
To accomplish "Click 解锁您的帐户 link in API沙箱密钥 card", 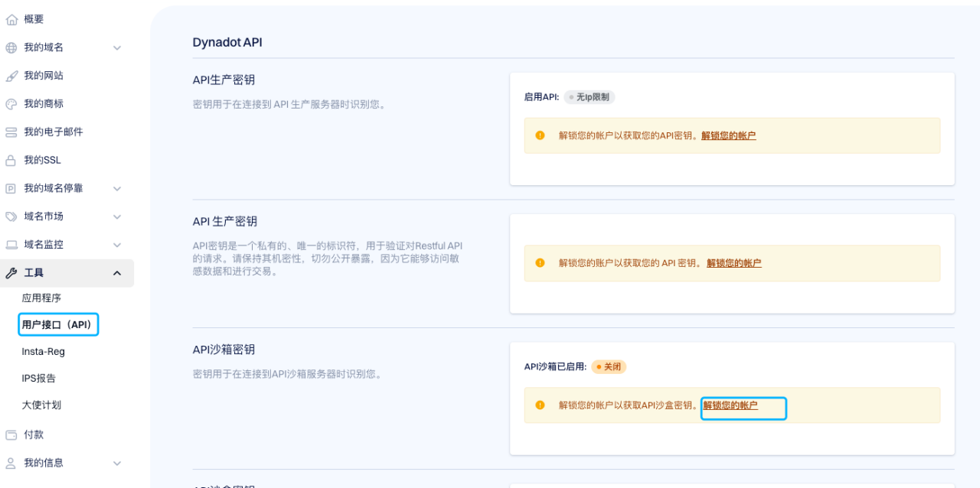I will point(731,405).
